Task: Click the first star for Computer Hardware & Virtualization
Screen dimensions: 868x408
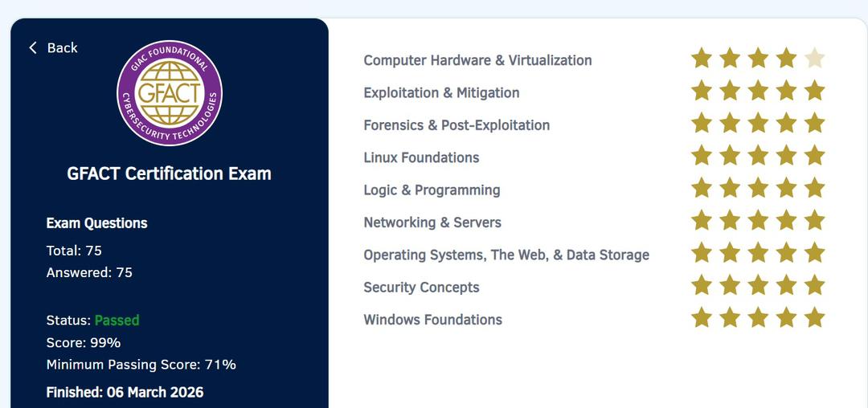Action: 702,58
